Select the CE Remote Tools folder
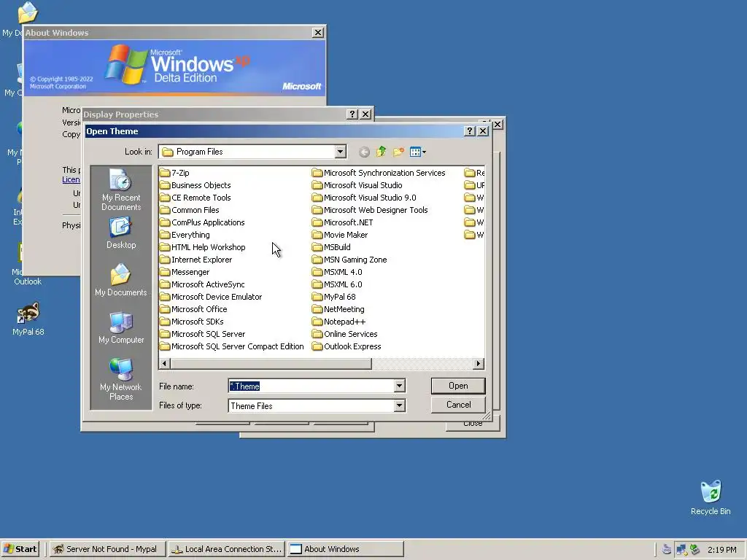 (196, 198)
